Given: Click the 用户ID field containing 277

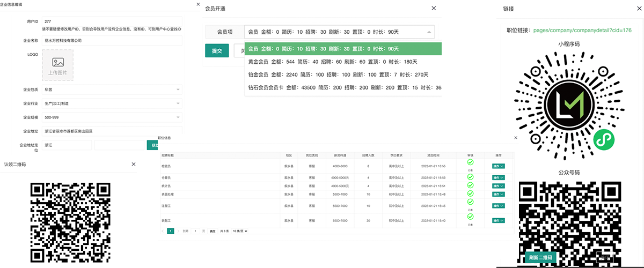Looking at the screenshot, I should (112, 21).
